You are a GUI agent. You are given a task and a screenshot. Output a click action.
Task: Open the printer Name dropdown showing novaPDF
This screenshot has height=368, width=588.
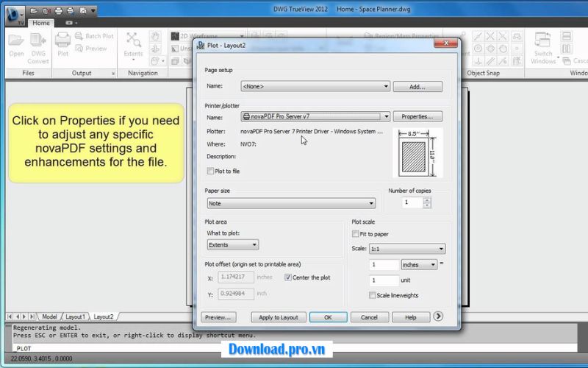[x=315, y=116]
